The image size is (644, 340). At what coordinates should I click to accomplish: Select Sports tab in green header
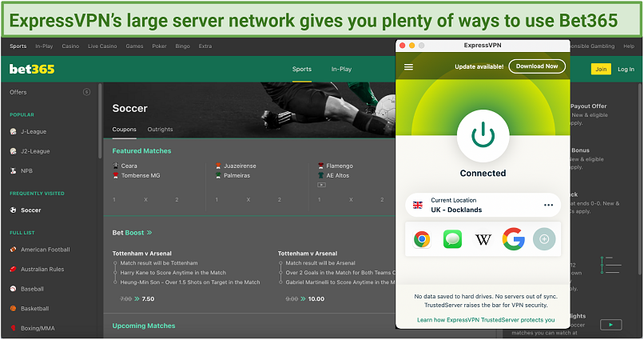(x=302, y=69)
